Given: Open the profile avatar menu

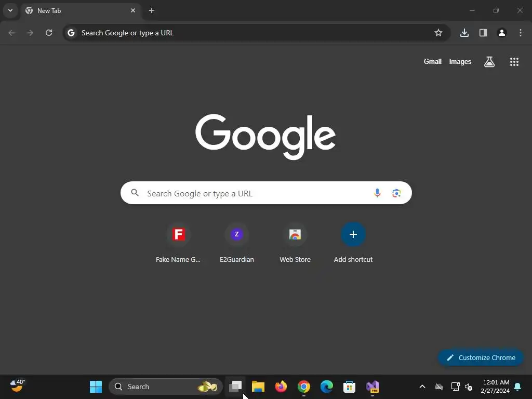Looking at the screenshot, I should pos(502,33).
